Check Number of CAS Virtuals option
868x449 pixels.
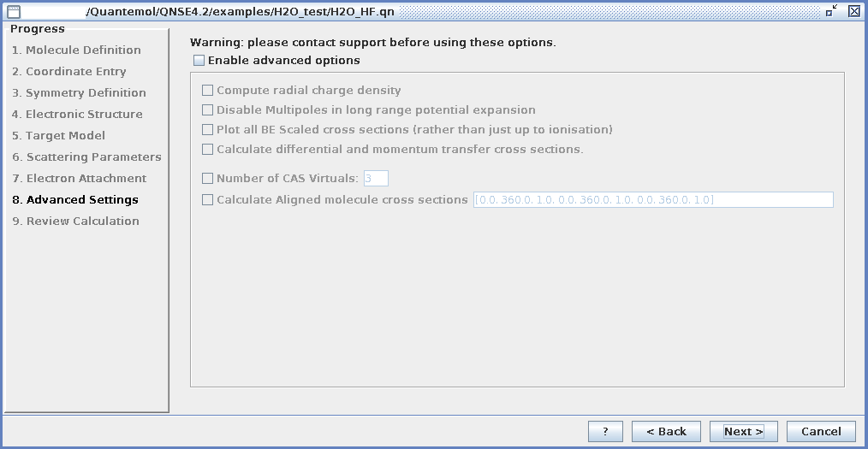click(x=208, y=179)
